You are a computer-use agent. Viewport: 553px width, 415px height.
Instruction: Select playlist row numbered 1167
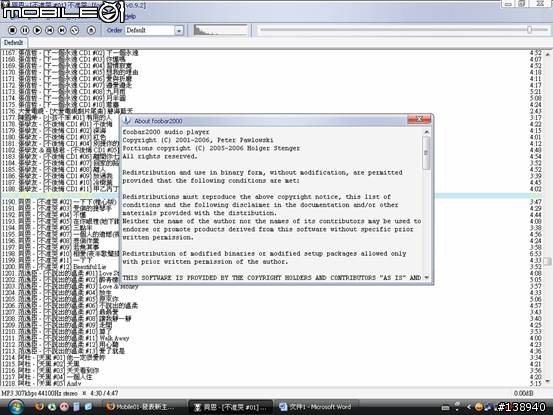point(272,53)
